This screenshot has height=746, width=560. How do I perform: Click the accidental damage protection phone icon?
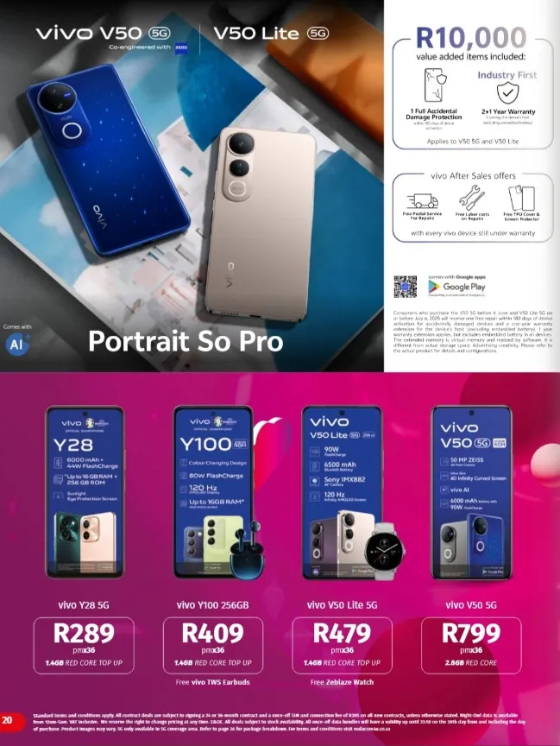(x=436, y=85)
